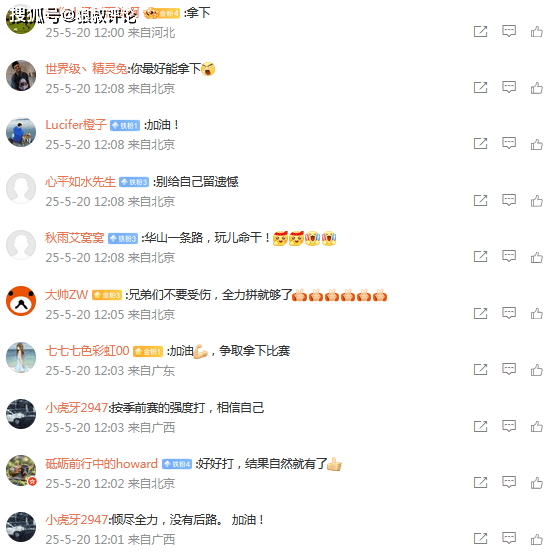Open 大帅ZW's bear avatar

(x=21, y=301)
